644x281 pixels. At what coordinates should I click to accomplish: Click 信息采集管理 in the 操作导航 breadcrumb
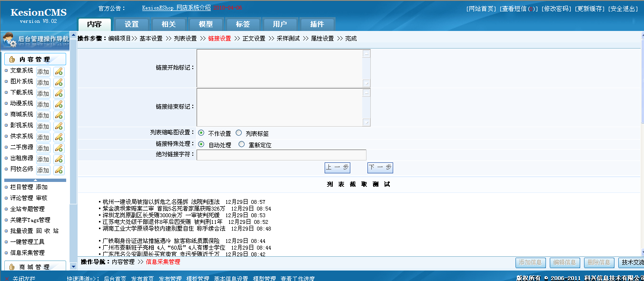click(163, 262)
